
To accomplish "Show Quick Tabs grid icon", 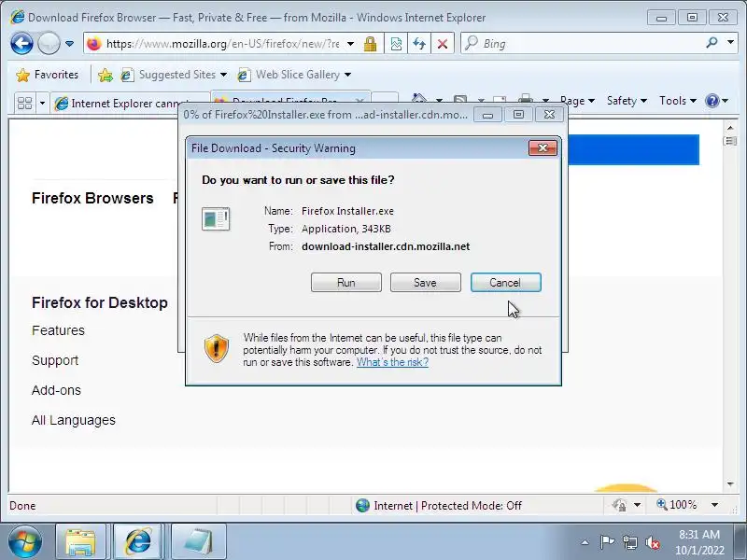I will pyautogui.click(x=24, y=103).
